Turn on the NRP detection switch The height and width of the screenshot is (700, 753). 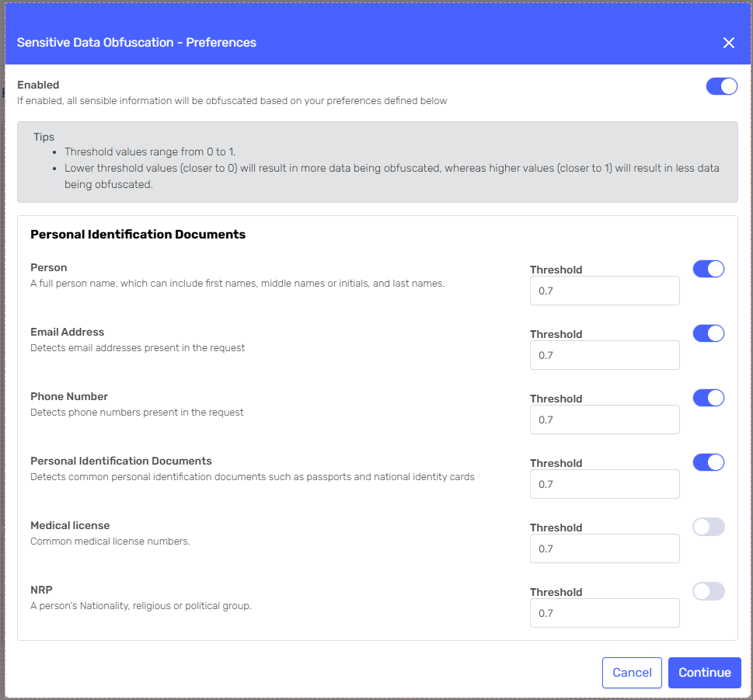point(708,591)
